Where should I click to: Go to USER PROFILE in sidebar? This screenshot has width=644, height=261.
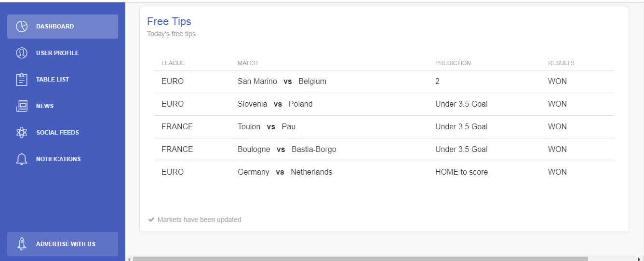63,53
